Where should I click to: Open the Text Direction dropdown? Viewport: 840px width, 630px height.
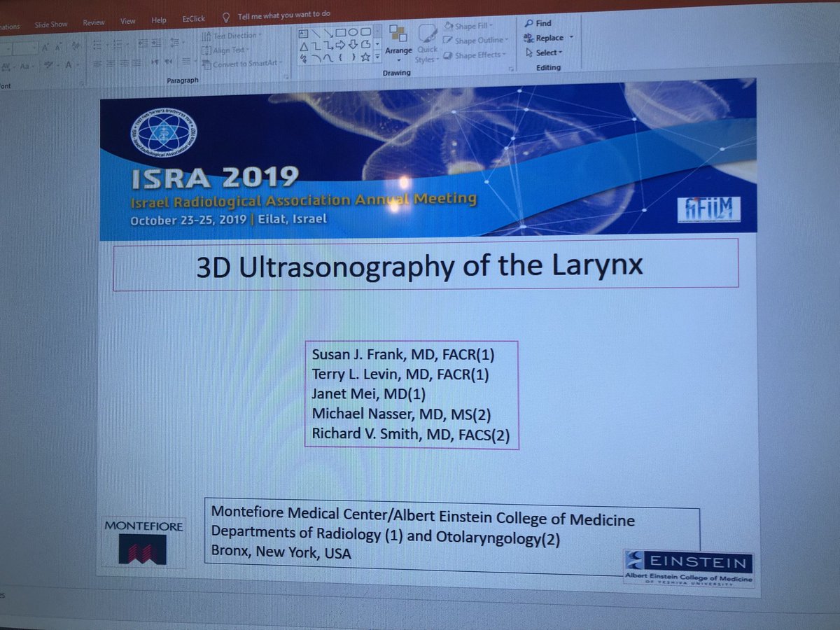[x=231, y=36]
